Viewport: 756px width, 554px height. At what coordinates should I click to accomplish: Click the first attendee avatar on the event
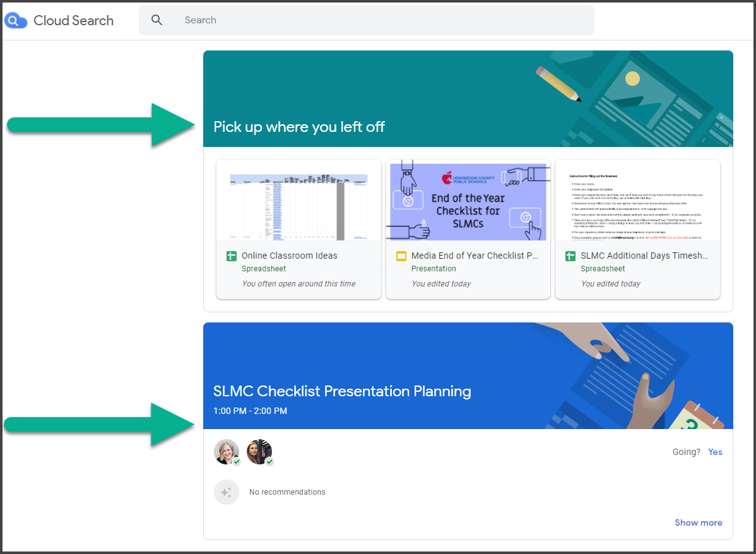[x=227, y=452]
